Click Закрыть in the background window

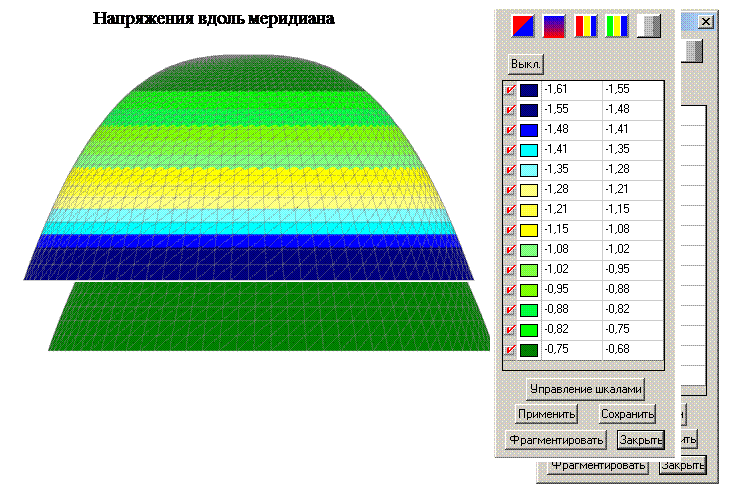[683, 465]
